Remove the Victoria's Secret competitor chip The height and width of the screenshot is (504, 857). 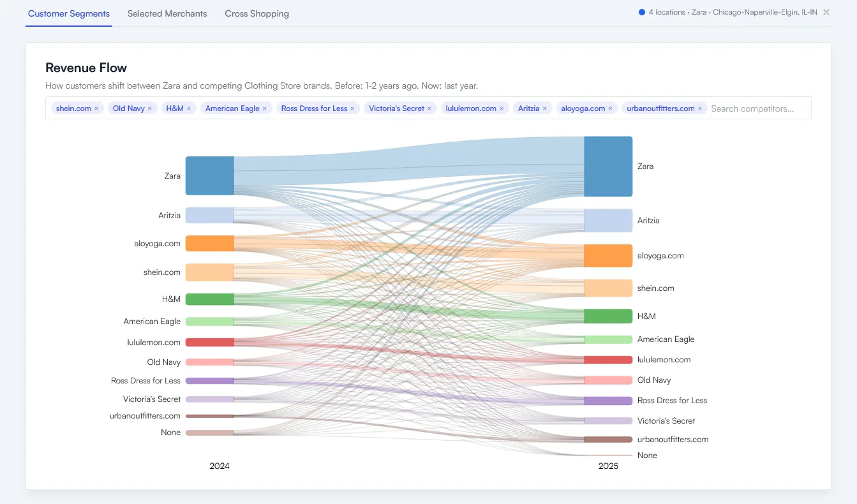coord(429,108)
